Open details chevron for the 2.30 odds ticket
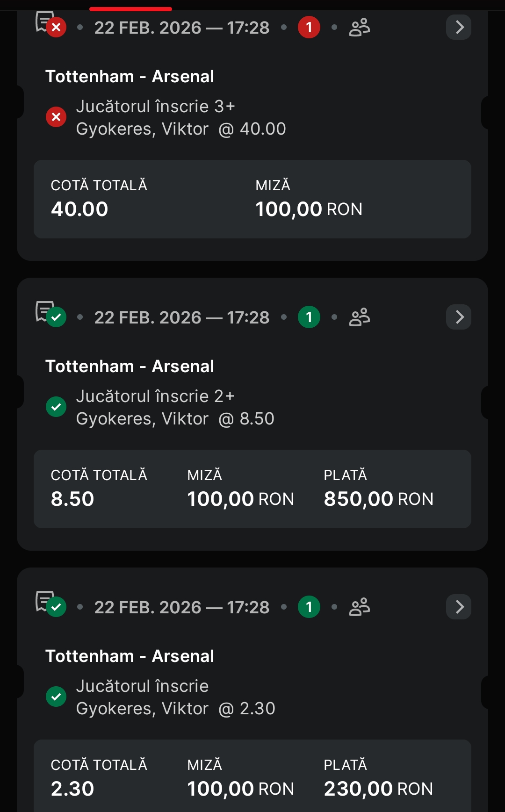This screenshot has height=812, width=505. 459,607
